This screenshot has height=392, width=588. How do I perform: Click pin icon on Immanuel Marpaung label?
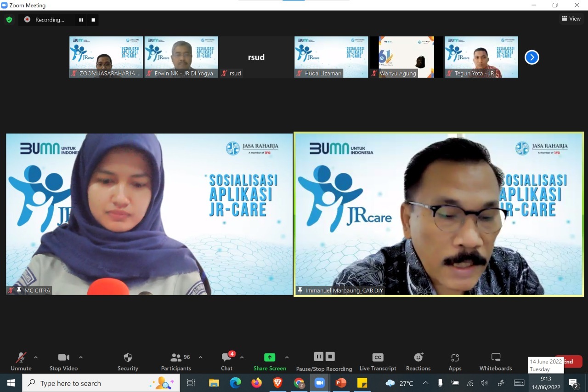pyautogui.click(x=300, y=290)
